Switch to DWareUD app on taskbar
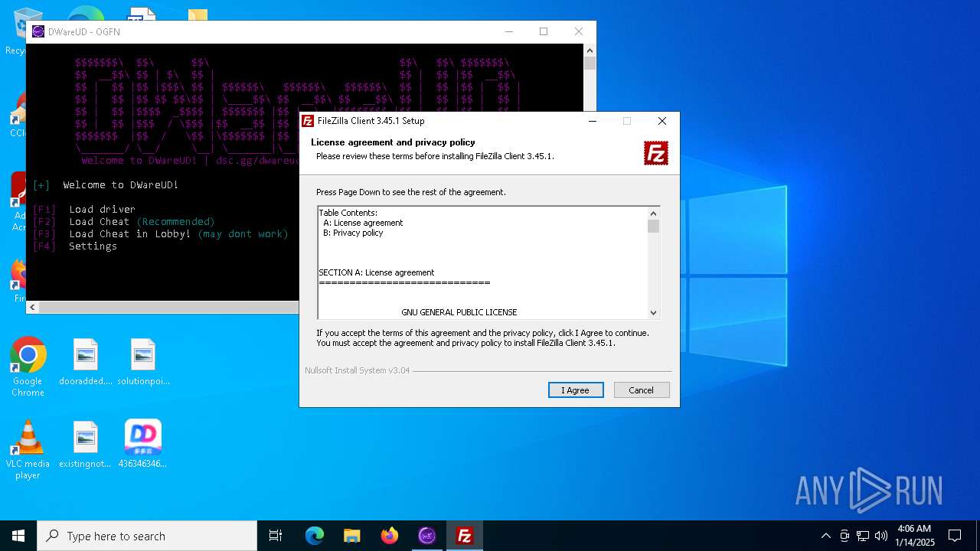The height and width of the screenshot is (551, 980). click(427, 536)
